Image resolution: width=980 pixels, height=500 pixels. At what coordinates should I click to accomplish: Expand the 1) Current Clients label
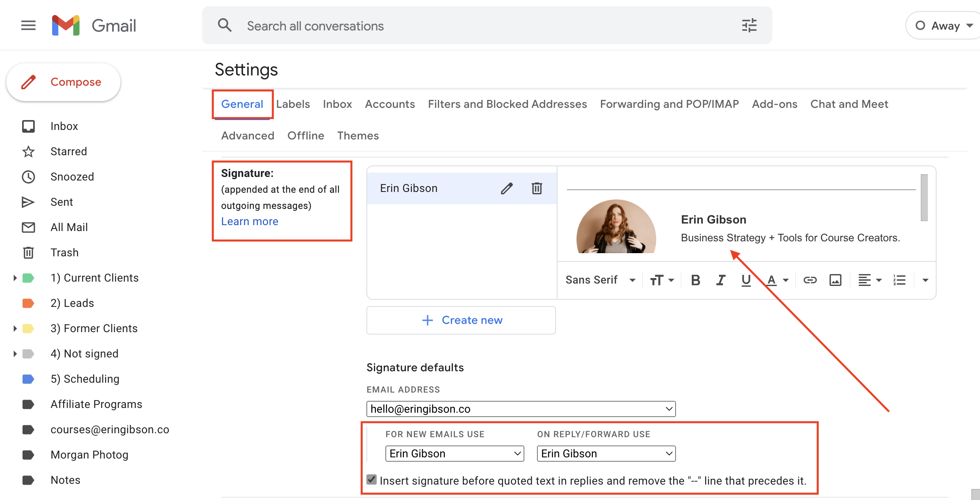point(15,278)
